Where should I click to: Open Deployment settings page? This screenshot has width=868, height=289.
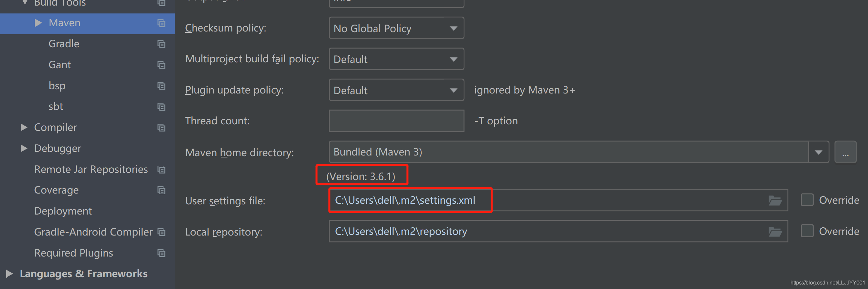[63, 211]
